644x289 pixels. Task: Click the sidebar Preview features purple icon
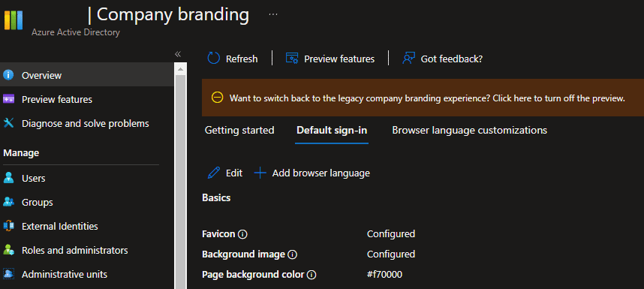coord(8,99)
